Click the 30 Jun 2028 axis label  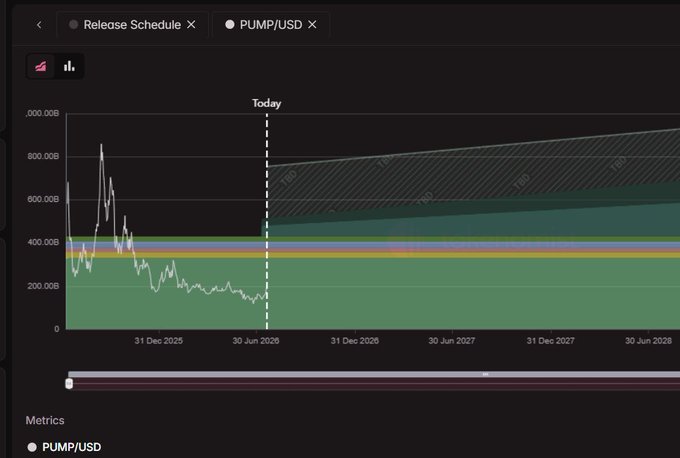pos(648,341)
